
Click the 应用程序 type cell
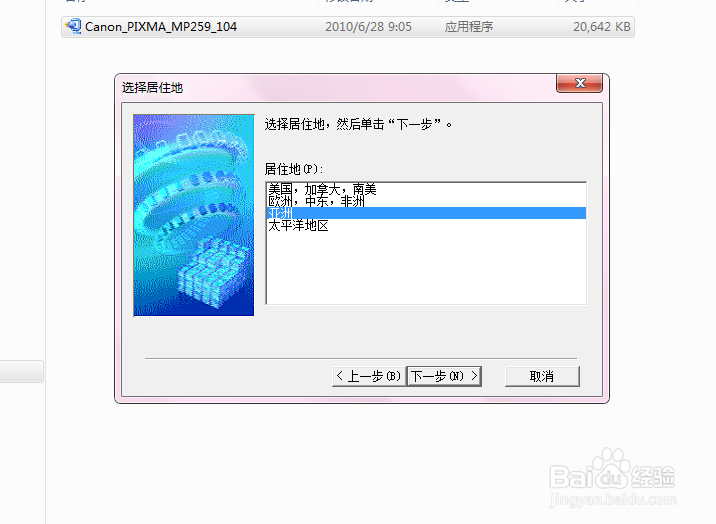pos(469,27)
